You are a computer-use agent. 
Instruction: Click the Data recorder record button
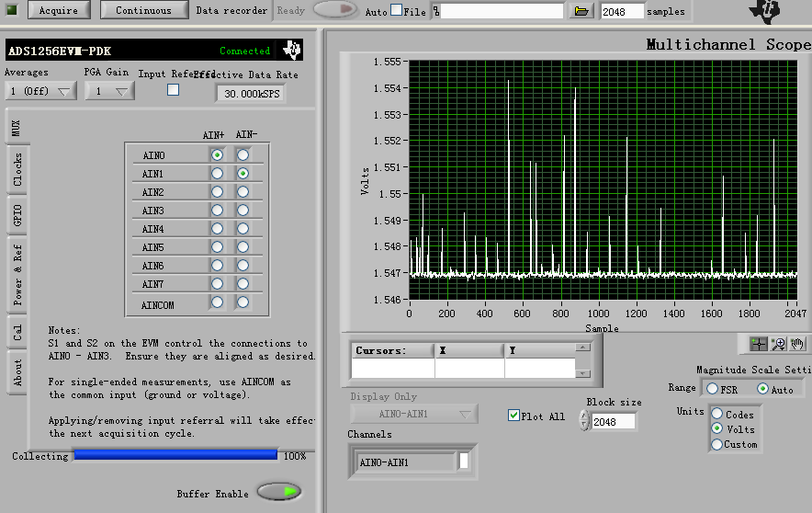pos(335,10)
